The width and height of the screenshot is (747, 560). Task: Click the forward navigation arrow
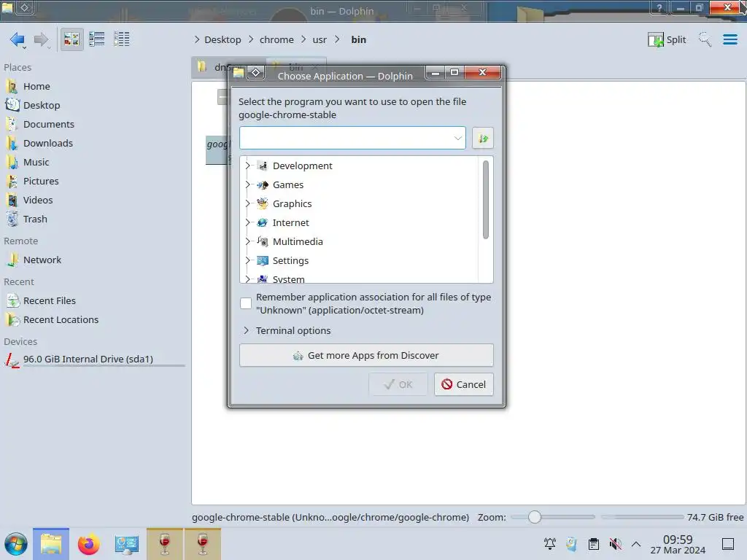click(x=41, y=39)
